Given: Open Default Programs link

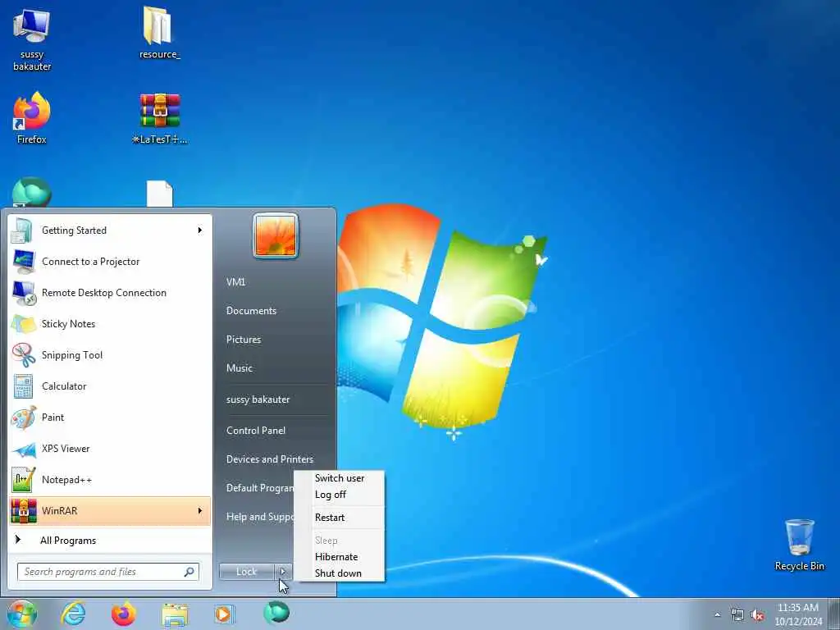Looking at the screenshot, I should click(x=260, y=488).
